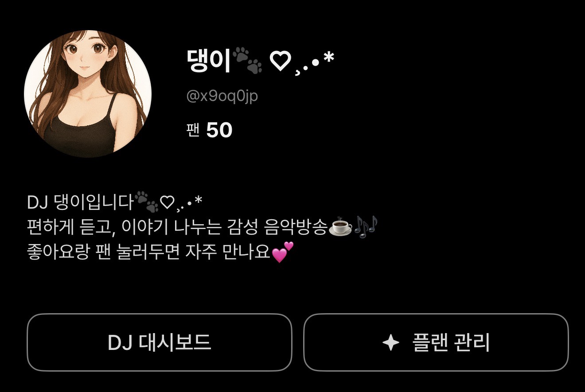Click the 팬 label next to the count

(x=193, y=131)
